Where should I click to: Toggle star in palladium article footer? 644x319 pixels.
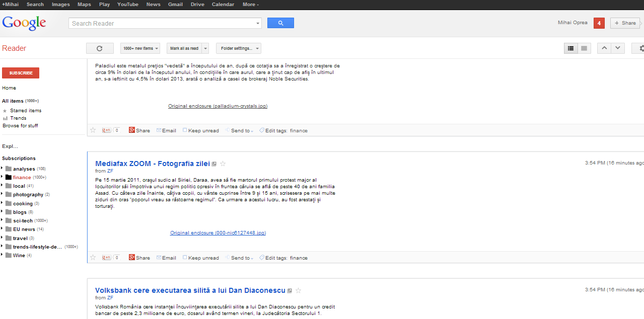[x=93, y=130]
